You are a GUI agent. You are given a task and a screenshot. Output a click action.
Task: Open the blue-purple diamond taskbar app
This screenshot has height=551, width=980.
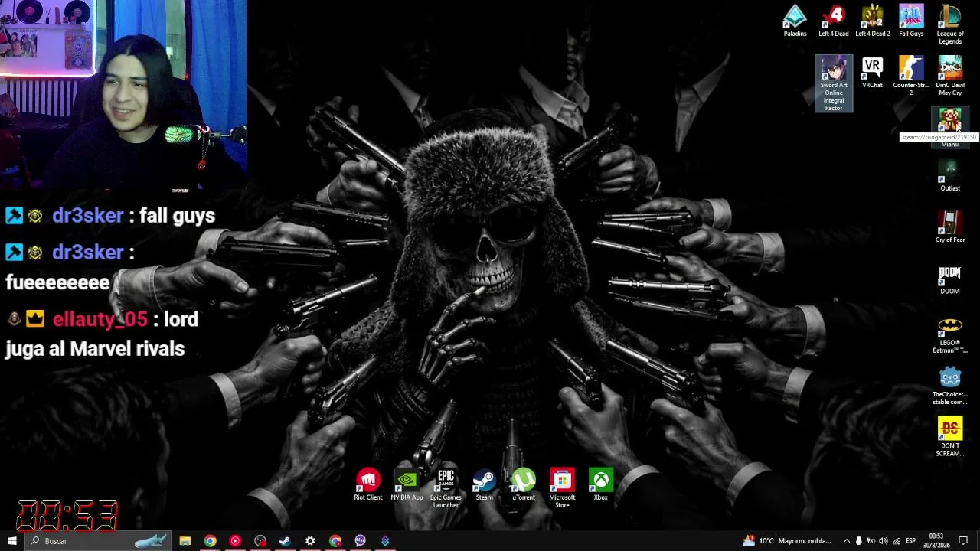(385, 541)
